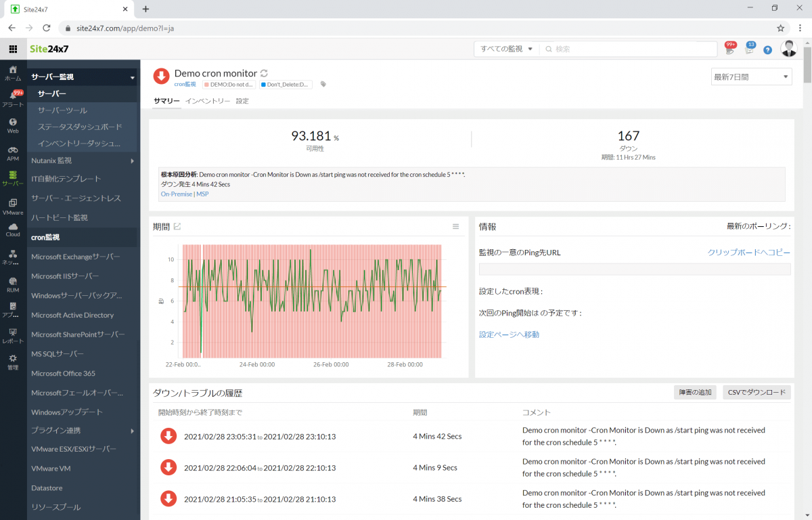This screenshot has width=812, height=520.
Task: Open the VMware icon in left rail
Action: pyautogui.click(x=13, y=207)
